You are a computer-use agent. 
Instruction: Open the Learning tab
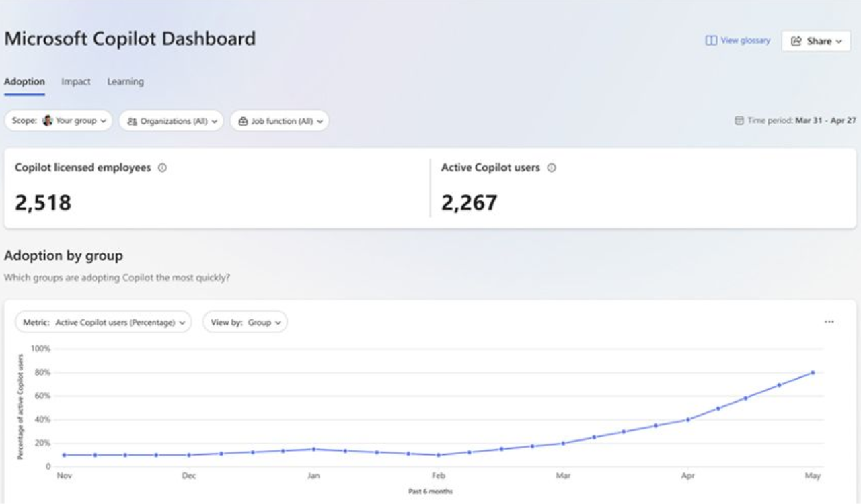125,81
